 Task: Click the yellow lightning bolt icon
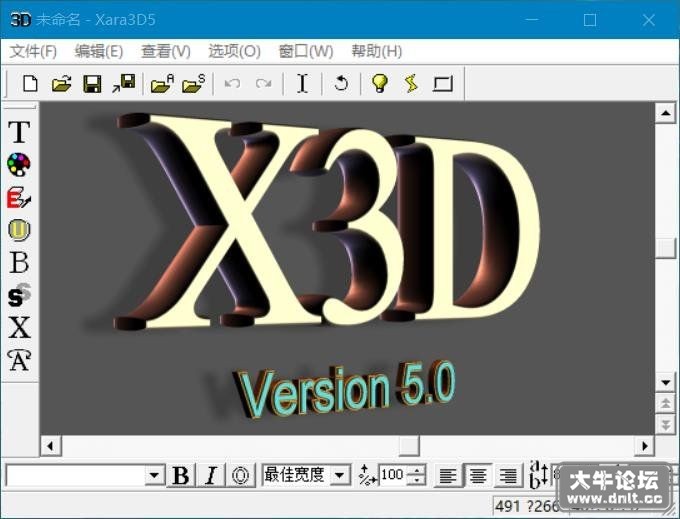411,83
